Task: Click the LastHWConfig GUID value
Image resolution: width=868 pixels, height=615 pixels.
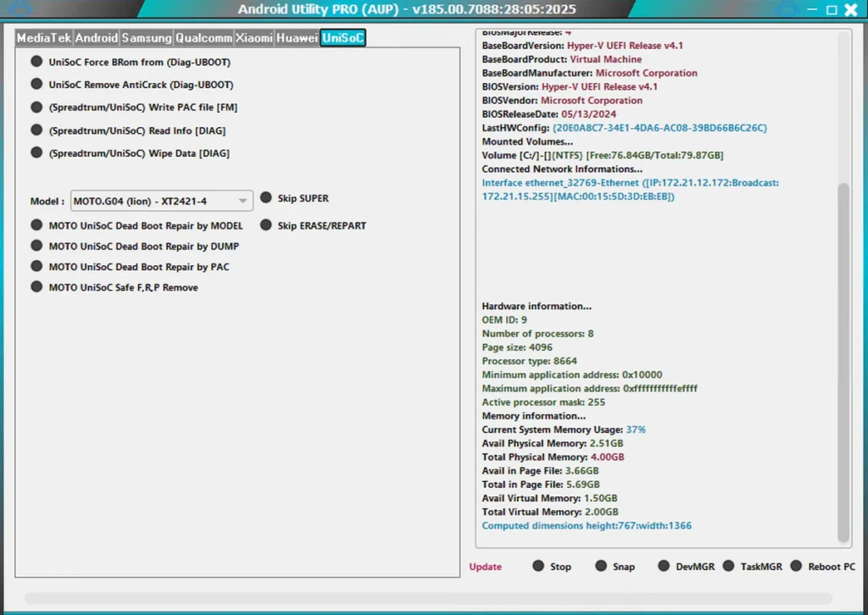Action: point(659,128)
